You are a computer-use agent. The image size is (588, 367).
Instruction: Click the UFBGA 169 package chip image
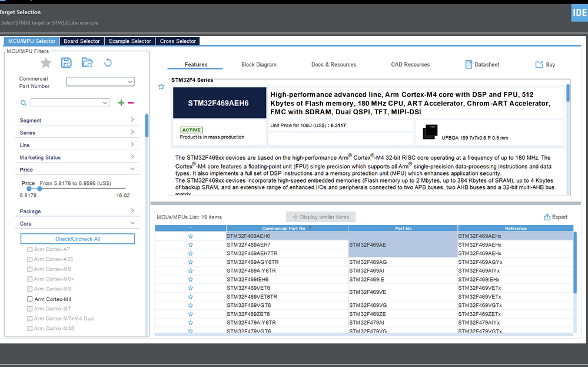click(430, 132)
